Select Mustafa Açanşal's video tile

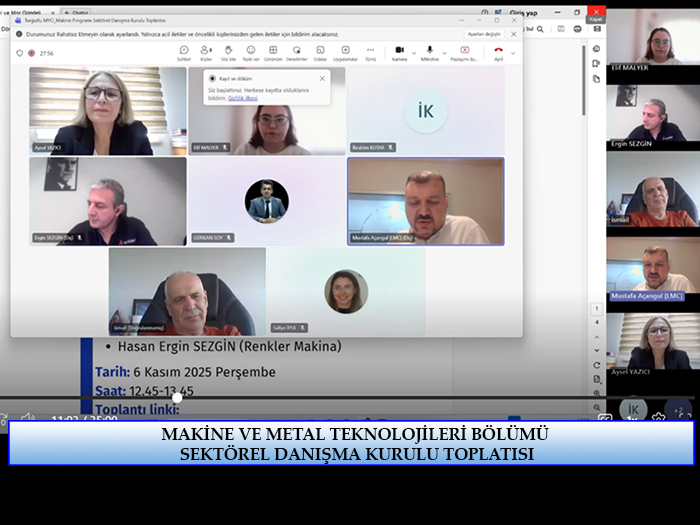[x=425, y=201]
